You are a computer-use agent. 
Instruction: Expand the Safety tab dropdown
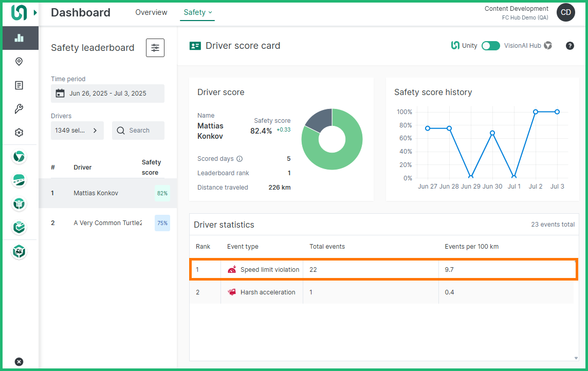197,12
